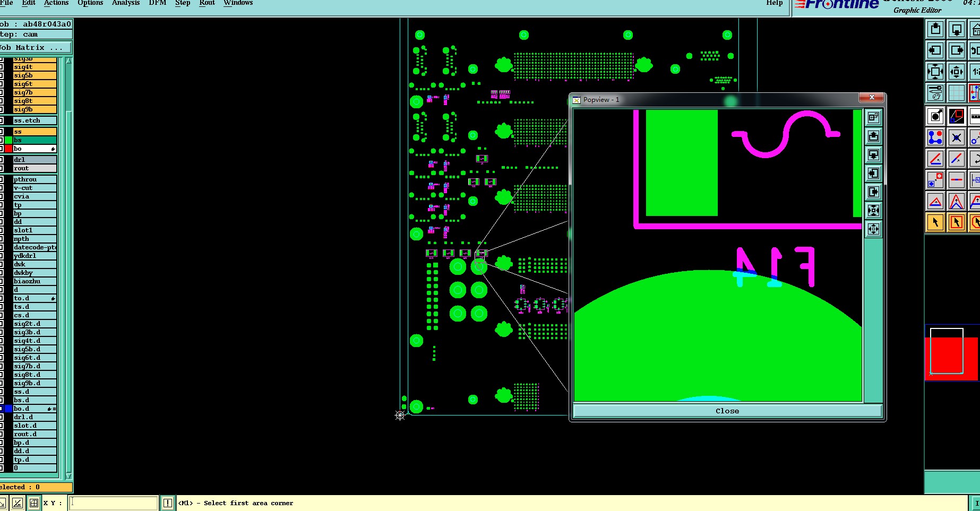Screen dimensions: 980x511
Task: Tick the checkbox beside rout layer
Action: click(x=2, y=168)
